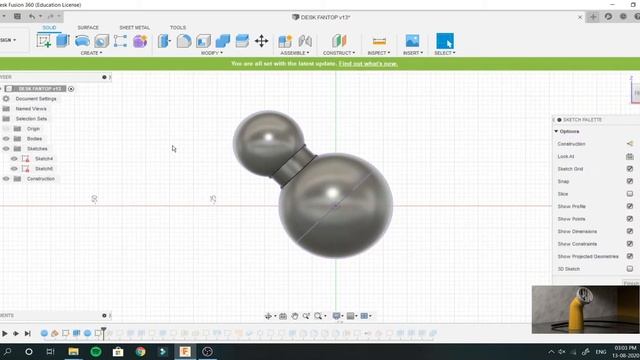Click the blue Select tool icon
Image resolution: width=640 pixels, height=360 pixels.
point(445,41)
